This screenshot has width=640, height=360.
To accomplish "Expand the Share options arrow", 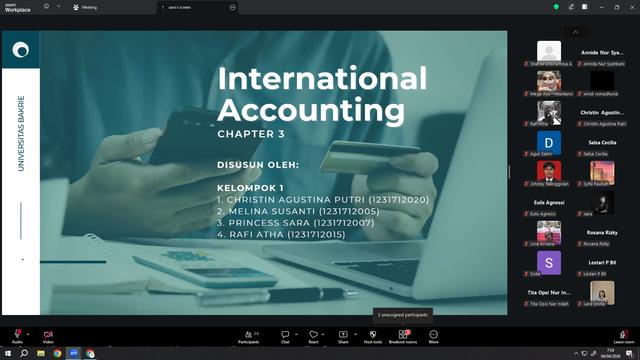I will click(x=355, y=334).
